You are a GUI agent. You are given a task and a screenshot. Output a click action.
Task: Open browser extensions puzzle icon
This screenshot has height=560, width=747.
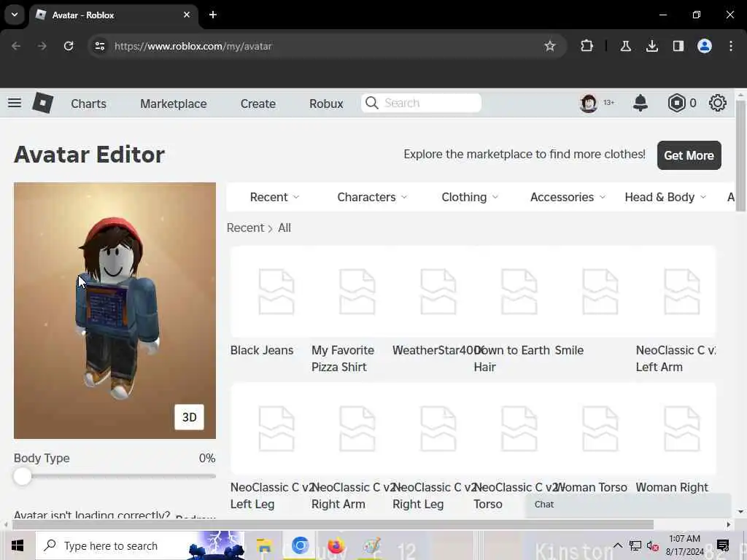click(587, 46)
